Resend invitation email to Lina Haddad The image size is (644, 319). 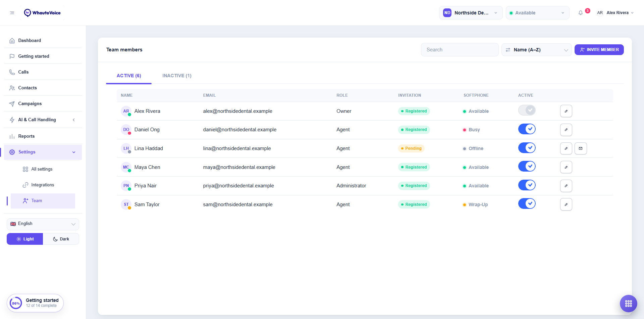(x=581, y=148)
